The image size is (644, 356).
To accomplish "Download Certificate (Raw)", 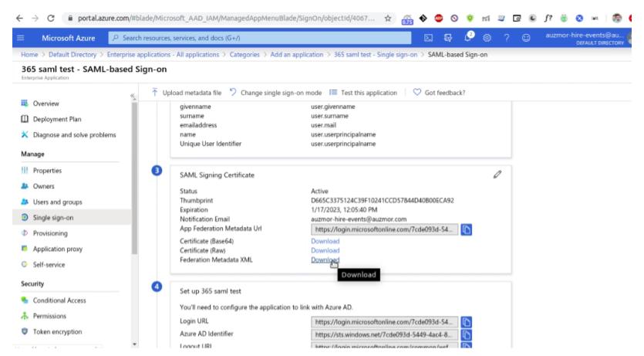I will 325,250.
